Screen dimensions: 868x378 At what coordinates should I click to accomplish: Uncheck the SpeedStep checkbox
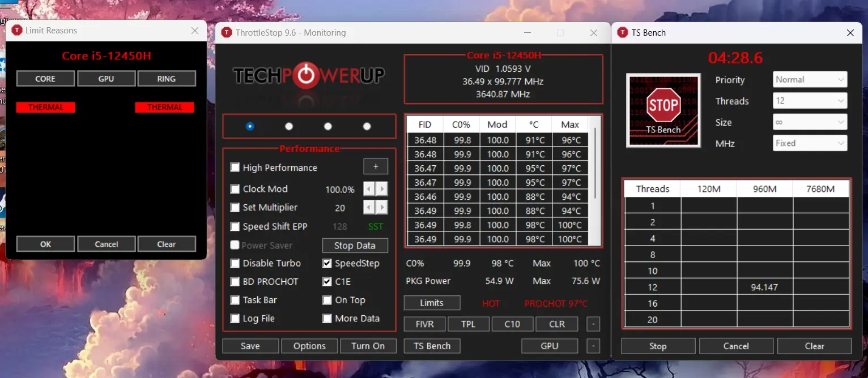327,263
